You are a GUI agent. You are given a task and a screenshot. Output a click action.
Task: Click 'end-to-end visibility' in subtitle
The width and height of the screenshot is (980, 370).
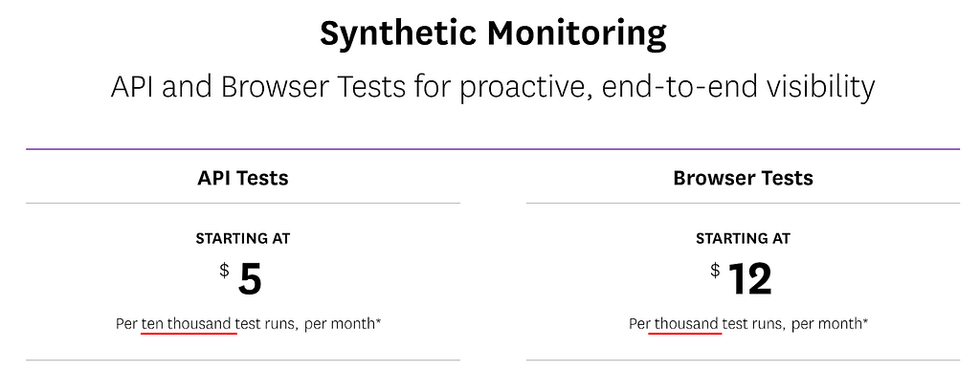coord(738,88)
